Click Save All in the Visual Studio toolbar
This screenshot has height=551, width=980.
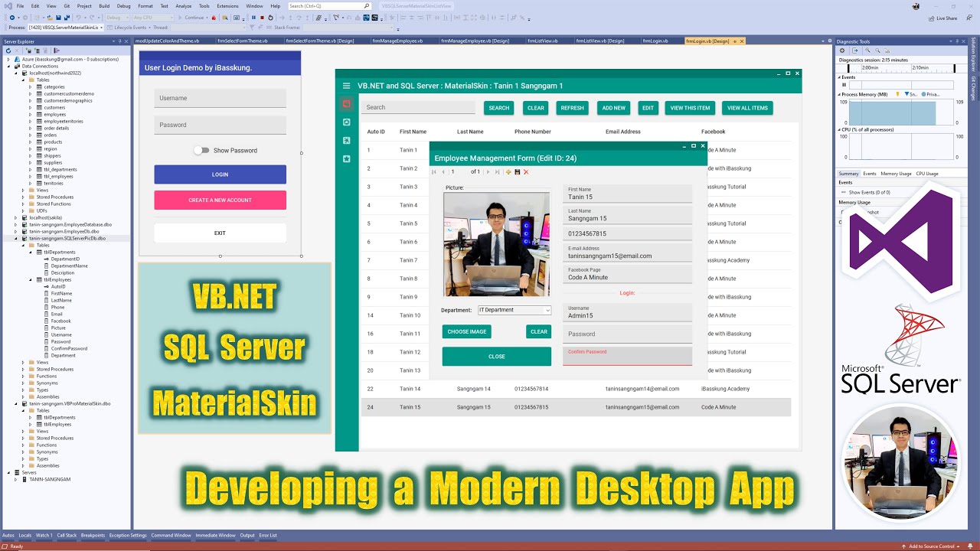tap(67, 18)
